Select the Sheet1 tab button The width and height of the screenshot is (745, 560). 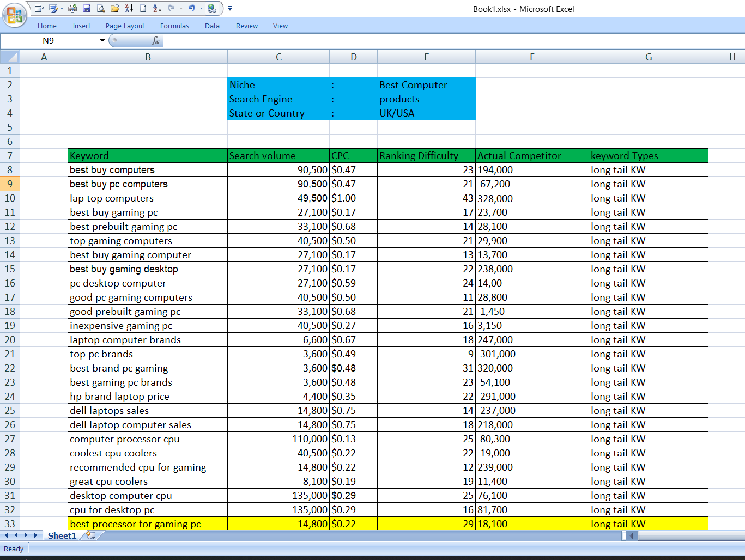(61, 535)
